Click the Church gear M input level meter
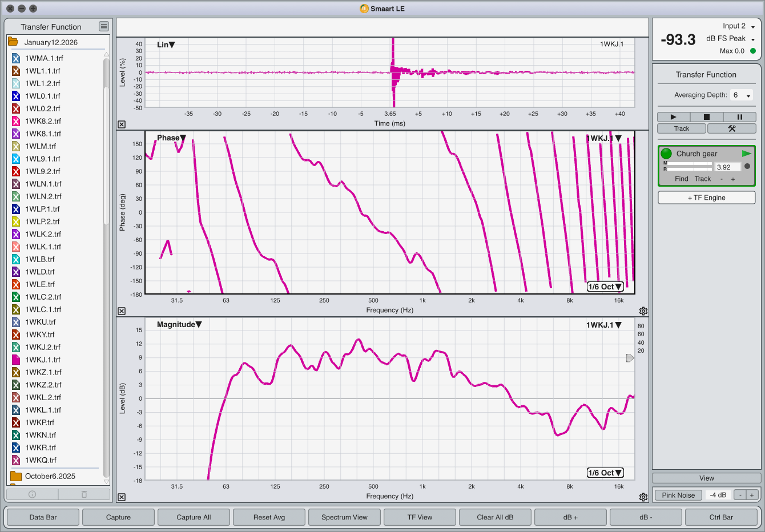Screen dimensions: 765x532 pos(690,163)
